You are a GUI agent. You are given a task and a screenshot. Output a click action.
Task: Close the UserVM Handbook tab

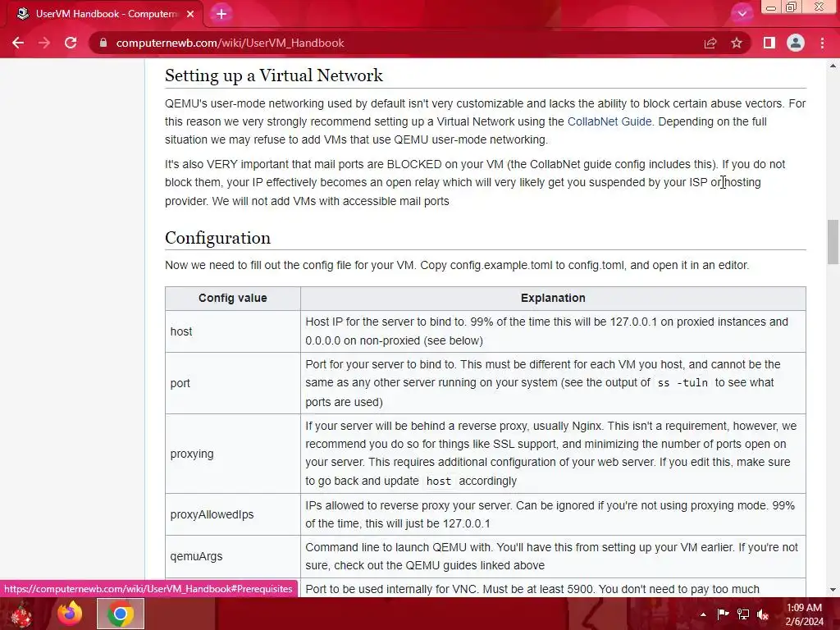tap(190, 14)
